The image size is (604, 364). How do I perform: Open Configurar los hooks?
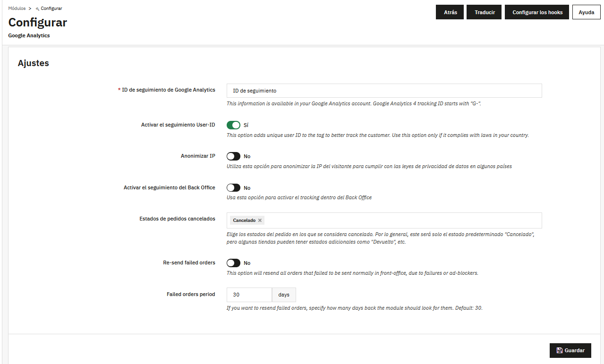coord(536,12)
